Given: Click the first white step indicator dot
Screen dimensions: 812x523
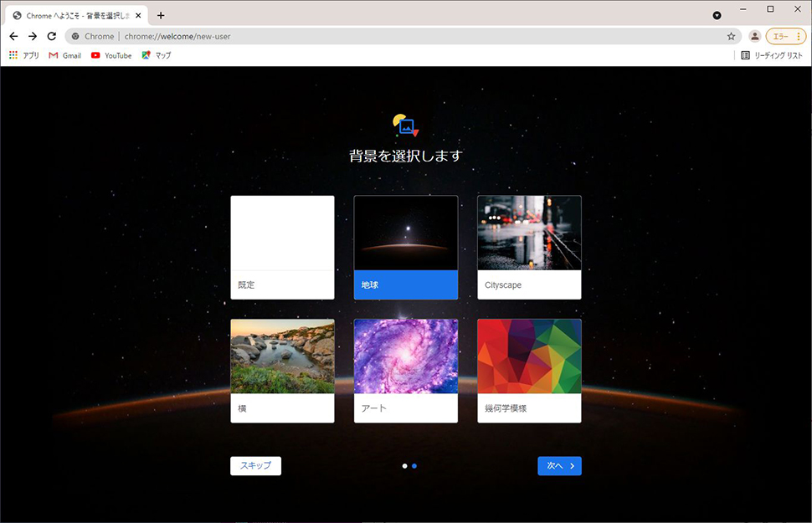Looking at the screenshot, I should coord(404,466).
